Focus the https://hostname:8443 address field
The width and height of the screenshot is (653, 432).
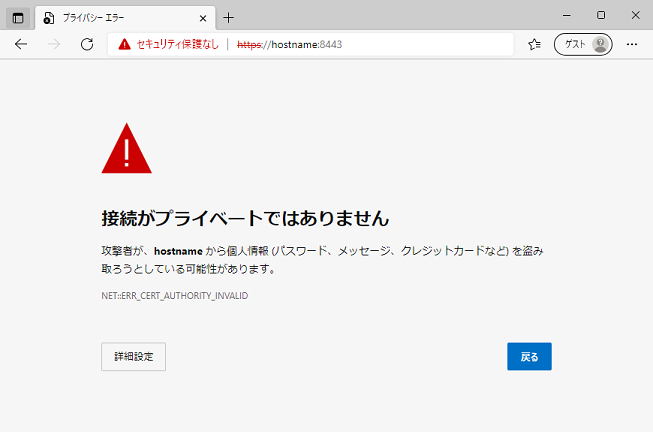[380, 44]
